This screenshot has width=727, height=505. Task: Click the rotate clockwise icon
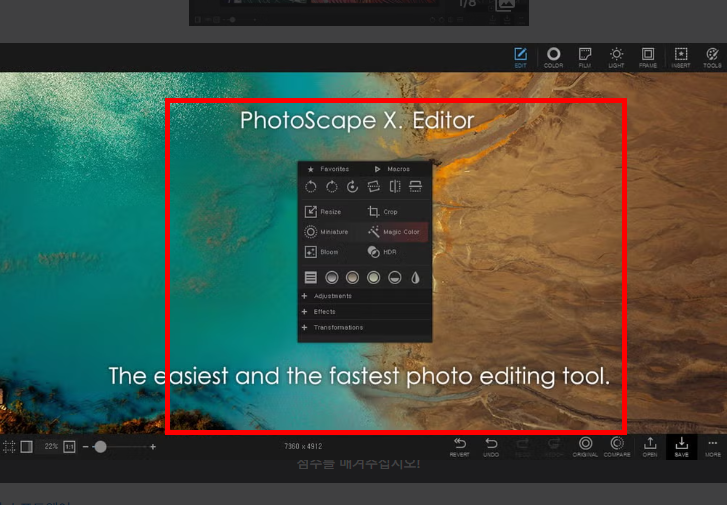pyautogui.click(x=332, y=187)
